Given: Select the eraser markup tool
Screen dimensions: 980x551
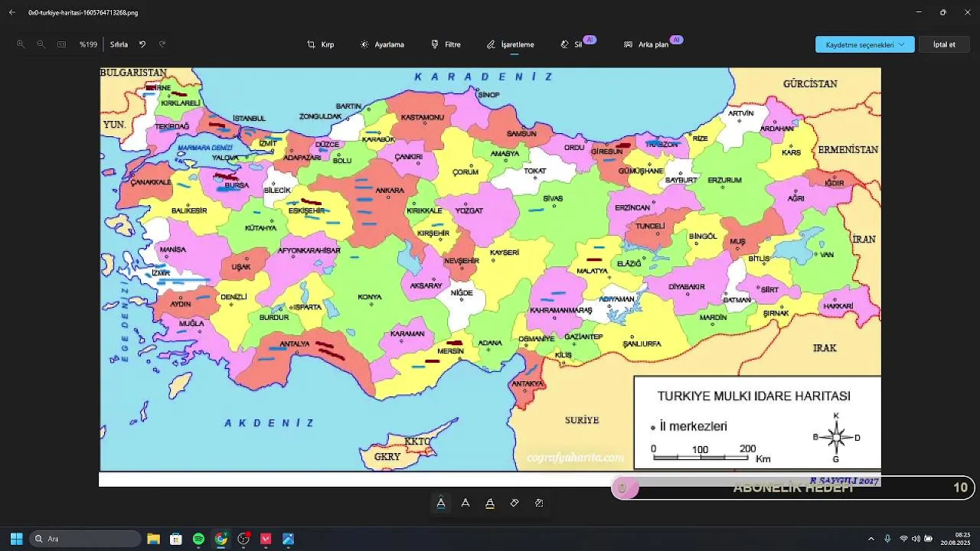Looking at the screenshot, I should [514, 503].
